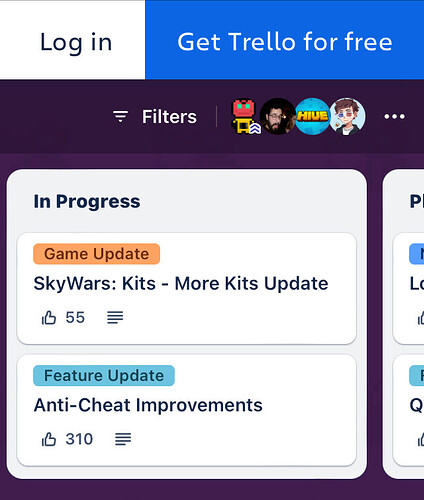Click the Log in link
This screenshot has height=500, width=424.
(76, 42)
